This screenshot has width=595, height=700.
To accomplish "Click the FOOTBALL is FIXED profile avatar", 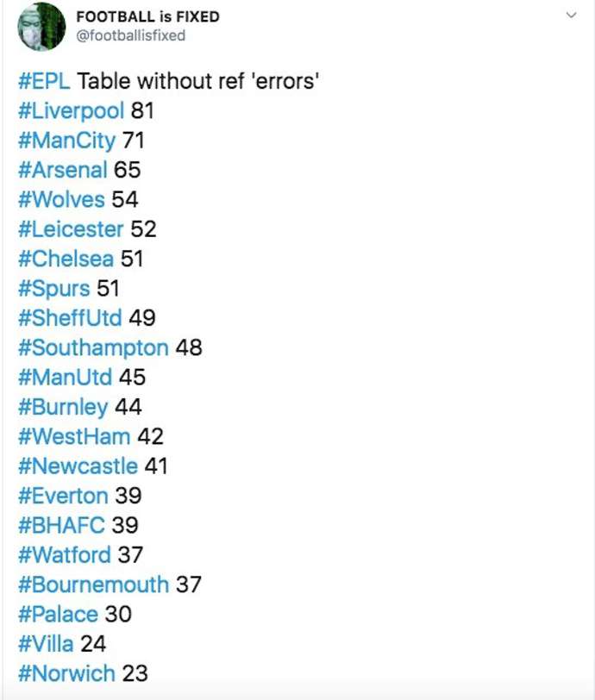I will [41, 27].
